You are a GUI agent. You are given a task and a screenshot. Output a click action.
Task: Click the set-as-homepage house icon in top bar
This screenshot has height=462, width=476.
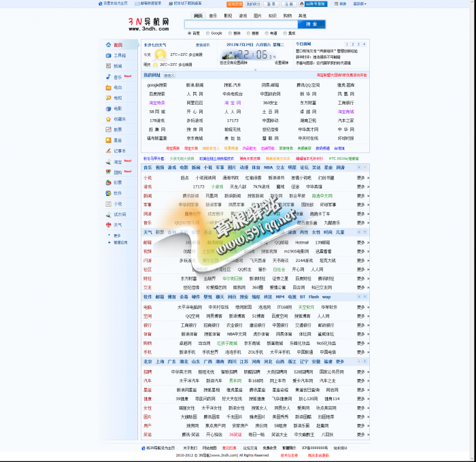[x=101, y=3]
